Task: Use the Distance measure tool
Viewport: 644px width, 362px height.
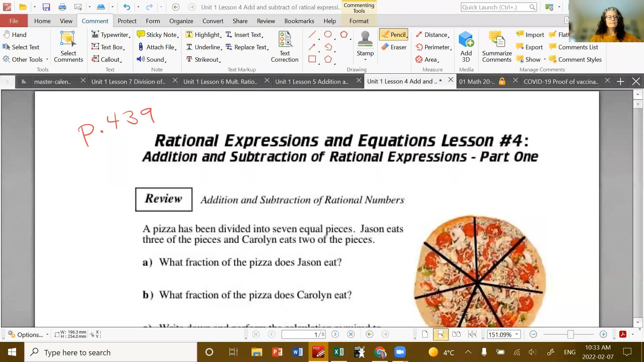Action: tap(433, 34)
